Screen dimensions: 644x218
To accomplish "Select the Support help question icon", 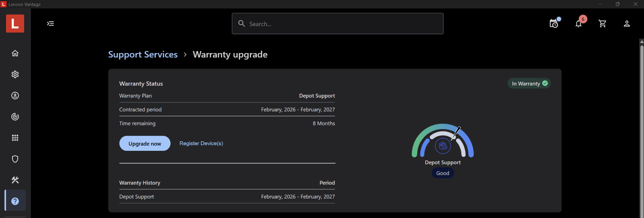I will pos(15,201).
